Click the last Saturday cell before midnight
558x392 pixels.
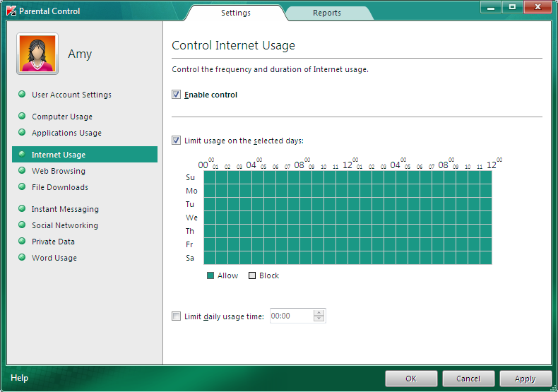click(486, 258)
